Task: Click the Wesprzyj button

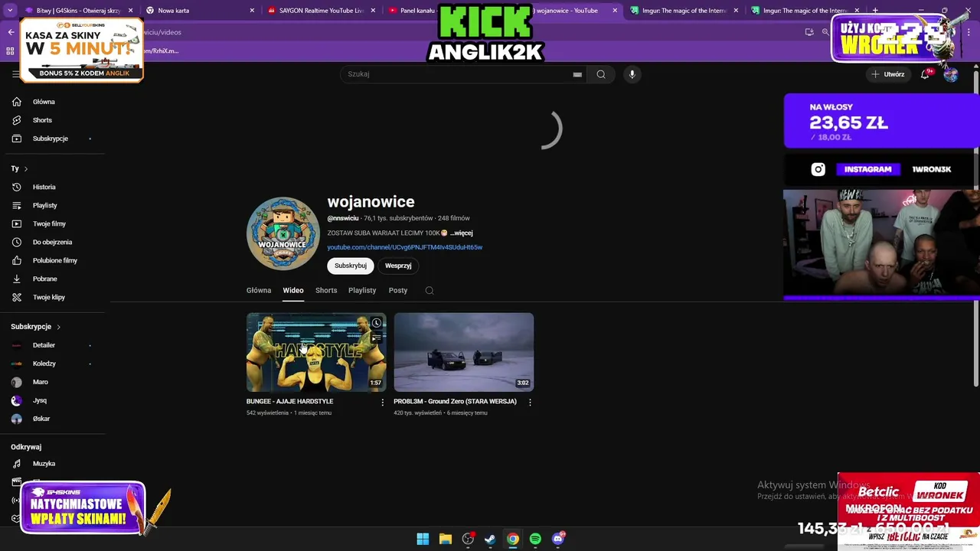Action: pyautogui.click(x=398, y=266)
